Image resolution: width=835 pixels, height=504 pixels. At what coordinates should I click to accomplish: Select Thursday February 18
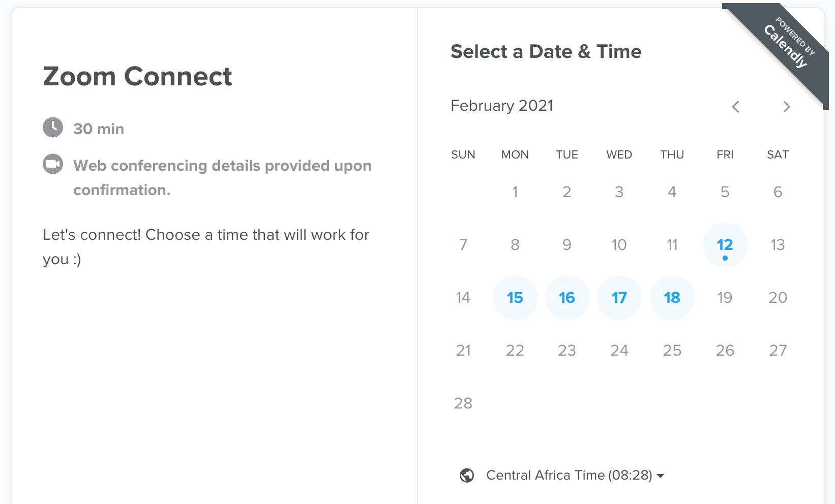tap(672, 298)
